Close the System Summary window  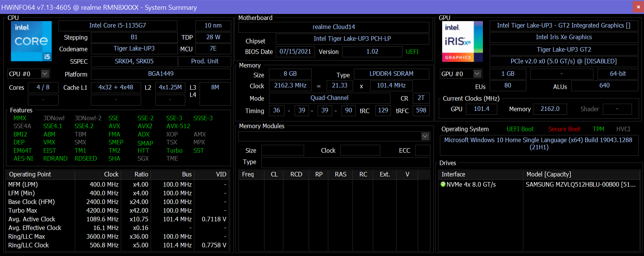[638, 7]
